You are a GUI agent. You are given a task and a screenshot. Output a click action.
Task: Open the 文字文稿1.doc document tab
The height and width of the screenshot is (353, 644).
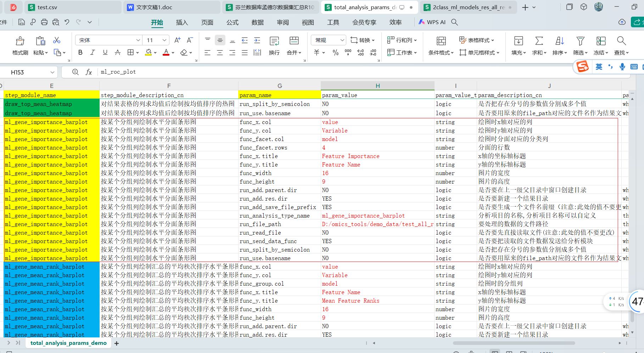click(172, 7)
